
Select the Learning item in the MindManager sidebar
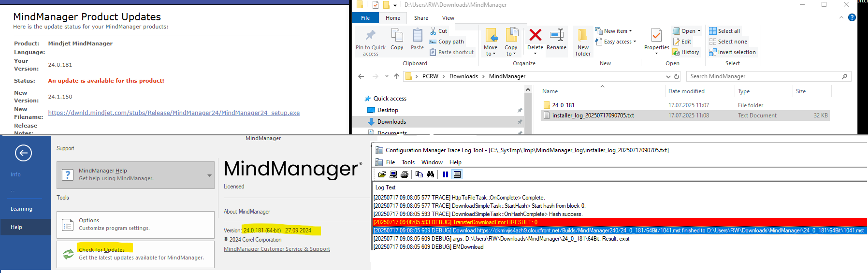(x=21, y=209)
